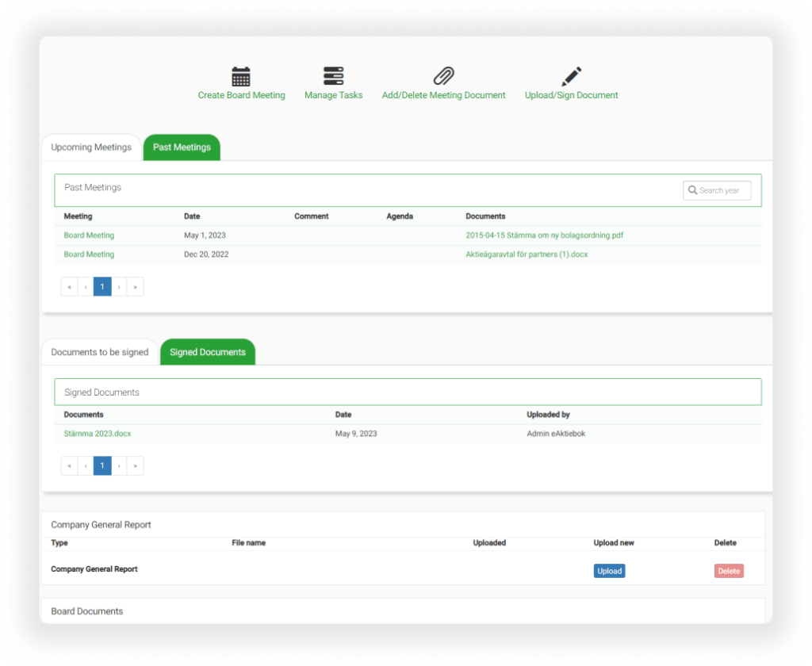
Task: Go to previous page of Past Meetings
Action: point(86,287)
